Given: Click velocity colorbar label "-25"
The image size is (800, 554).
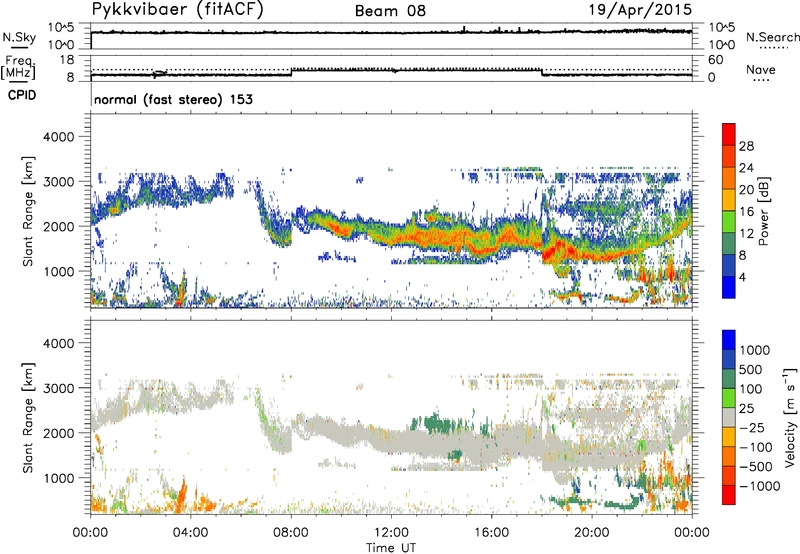Looking at the screenshot, I should point(752,427).
